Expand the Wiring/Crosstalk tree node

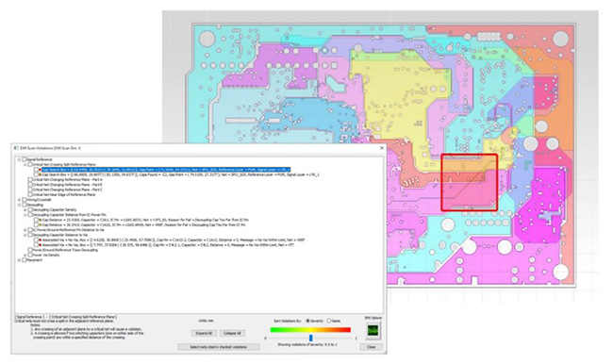(19, 200)
